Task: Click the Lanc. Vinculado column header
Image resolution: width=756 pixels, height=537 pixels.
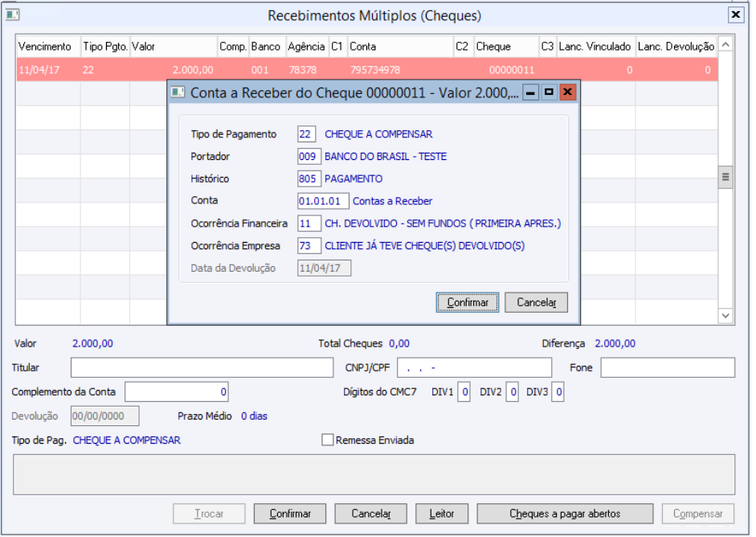Action: (595, 47)
